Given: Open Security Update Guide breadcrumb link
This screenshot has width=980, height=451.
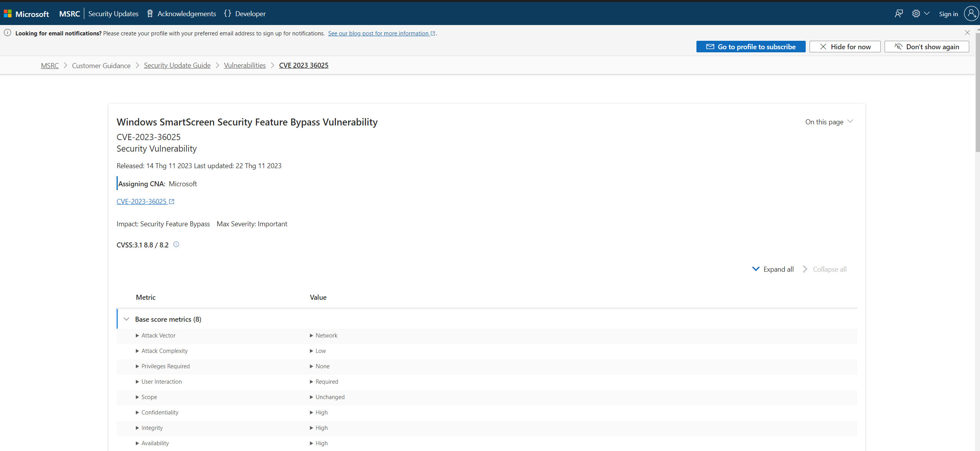Looking at the screenshot, I should 177,65.
